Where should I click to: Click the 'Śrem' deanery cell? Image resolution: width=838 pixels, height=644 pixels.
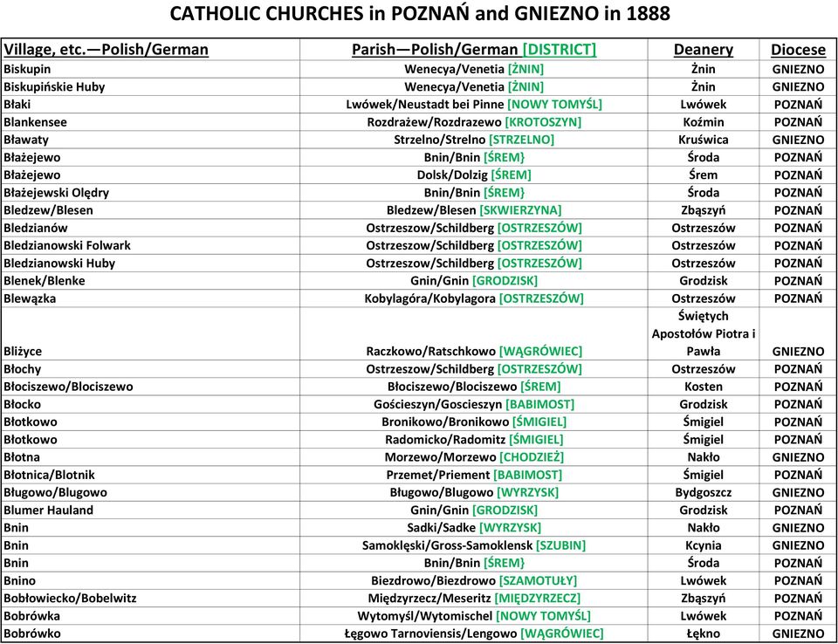[x=703, y=175]
